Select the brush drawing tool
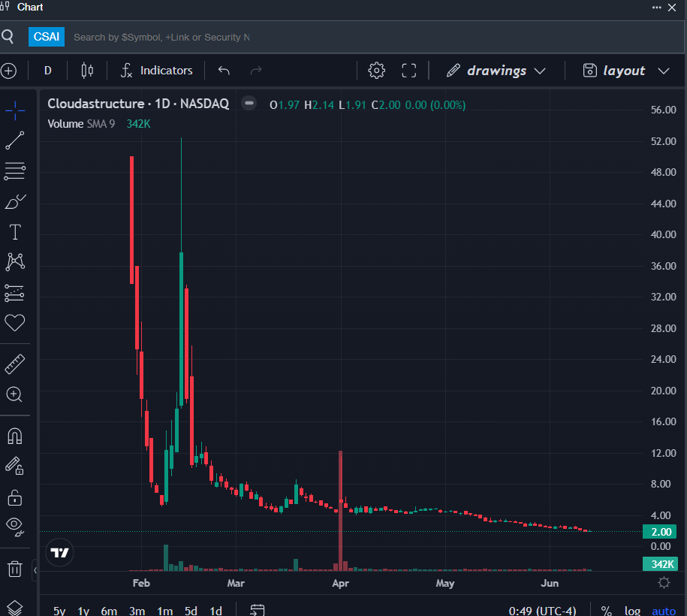Screen dimensions: 687x616 [x=15, y=201]
